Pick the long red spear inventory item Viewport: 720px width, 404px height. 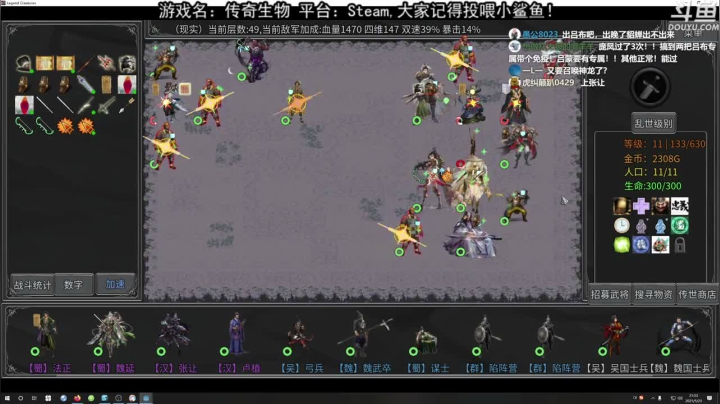click(85, 63)
